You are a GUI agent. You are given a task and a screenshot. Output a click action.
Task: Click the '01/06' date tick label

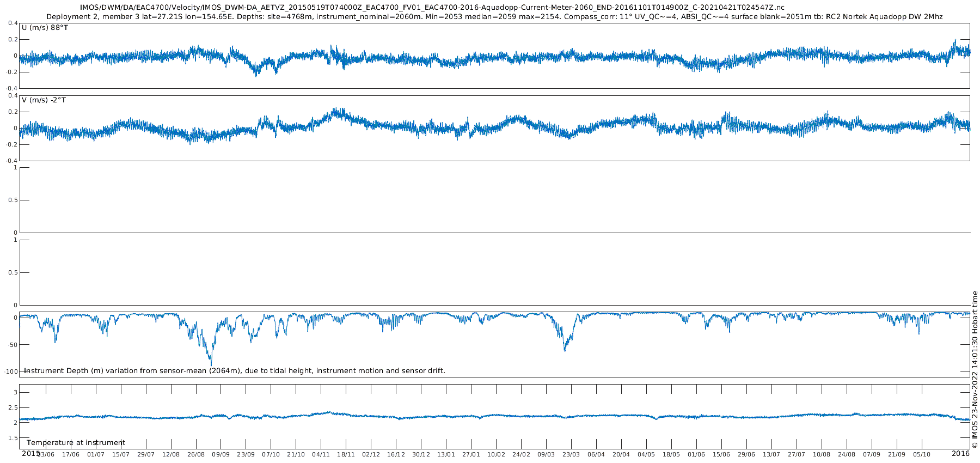coord(697,454)
